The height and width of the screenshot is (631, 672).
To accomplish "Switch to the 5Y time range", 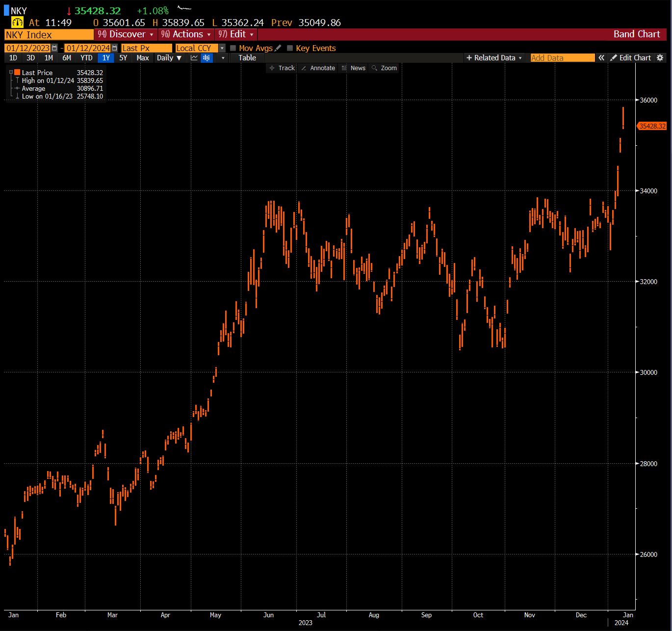I will (123, 58).
